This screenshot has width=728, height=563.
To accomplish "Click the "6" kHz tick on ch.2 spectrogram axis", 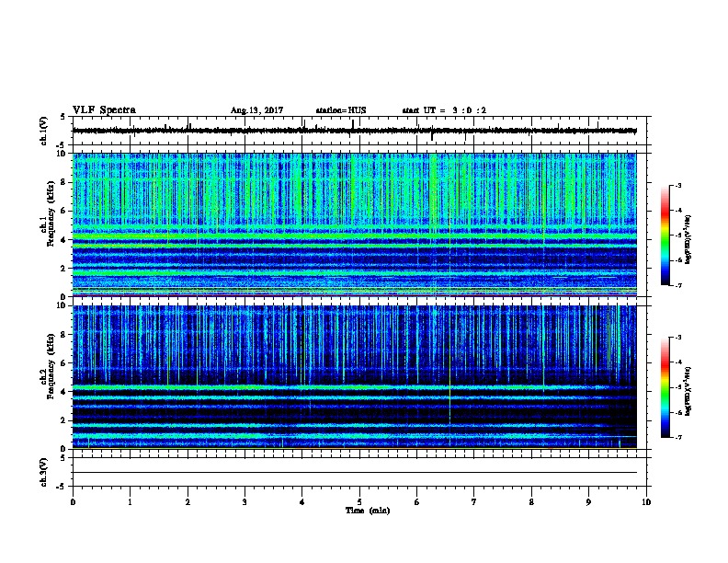I will pos(64,363).
